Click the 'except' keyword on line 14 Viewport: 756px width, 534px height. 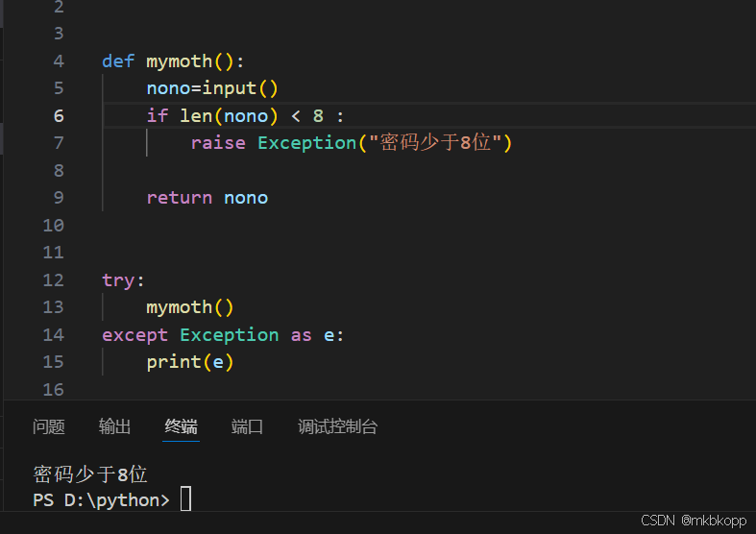click(x=135, y=335)
